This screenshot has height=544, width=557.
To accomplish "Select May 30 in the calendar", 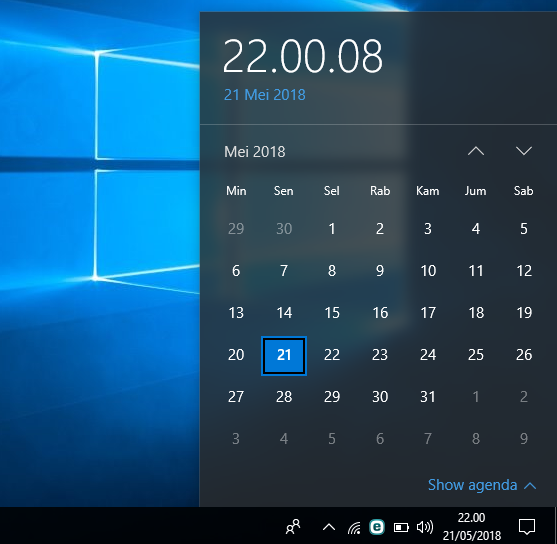I will click(380, 397).
